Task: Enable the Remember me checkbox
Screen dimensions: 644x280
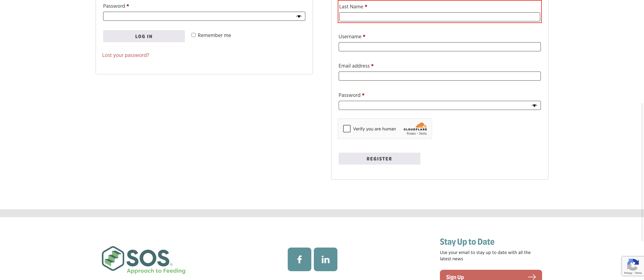Action: pos(194,35)
